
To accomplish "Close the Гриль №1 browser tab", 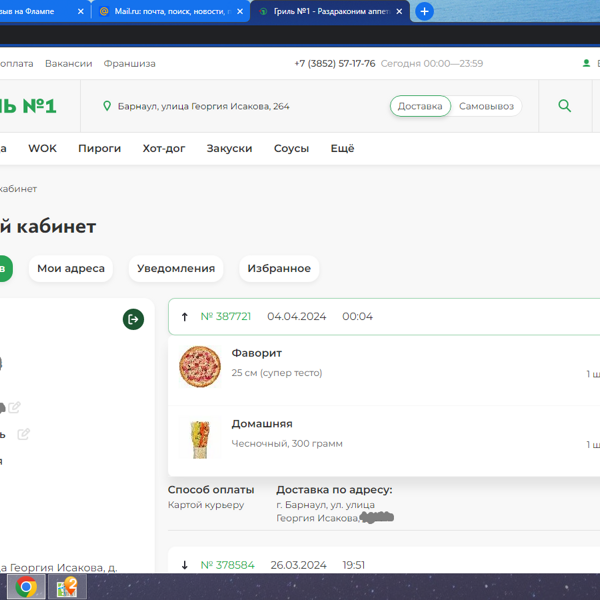I will point(399,11).
